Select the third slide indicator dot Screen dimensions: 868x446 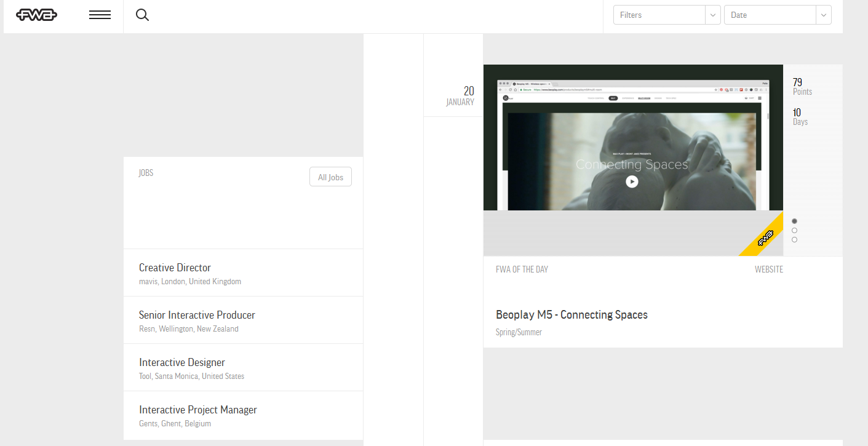[x=795, y=240]
